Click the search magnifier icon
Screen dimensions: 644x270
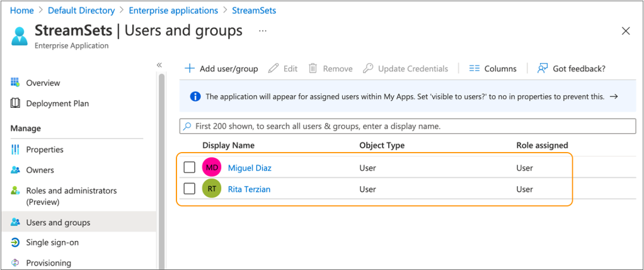point(187,126)
